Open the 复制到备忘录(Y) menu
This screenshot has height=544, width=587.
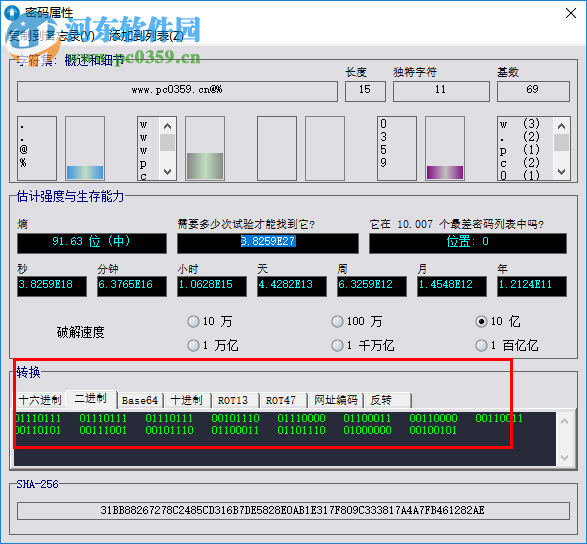tap(51, 36)
